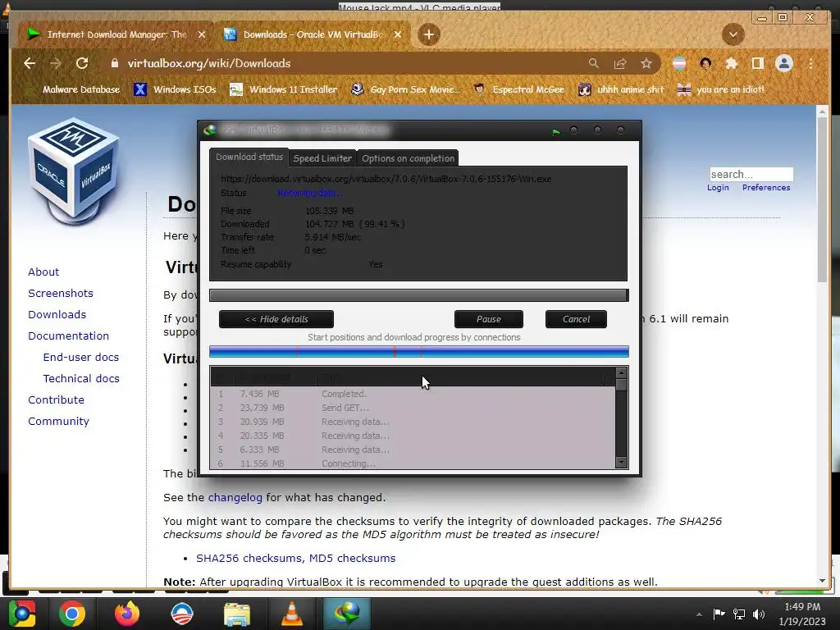Open the you are an idiot! bookmark

pos(721,89)
